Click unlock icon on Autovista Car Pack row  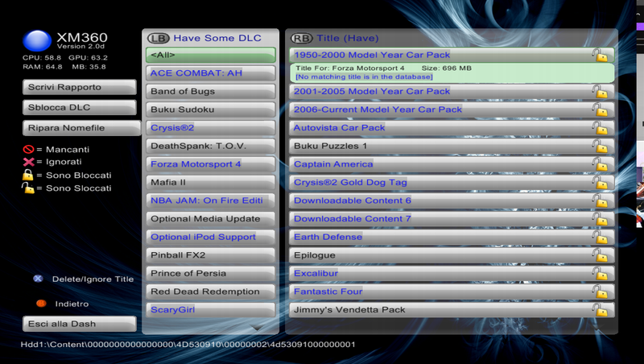pyautogui.click(x=600, y=128)
